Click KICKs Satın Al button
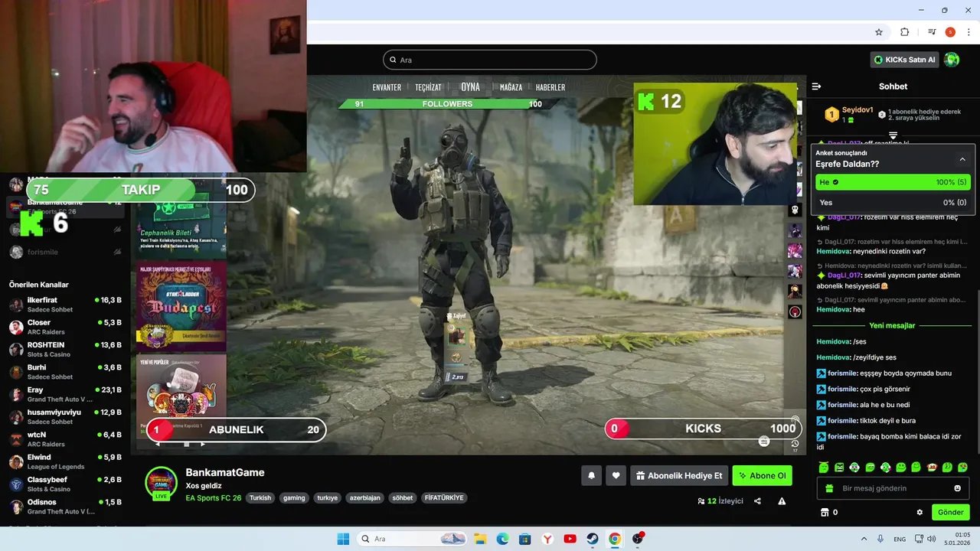Viewport: 980px width, 551px height. (905, 60)
